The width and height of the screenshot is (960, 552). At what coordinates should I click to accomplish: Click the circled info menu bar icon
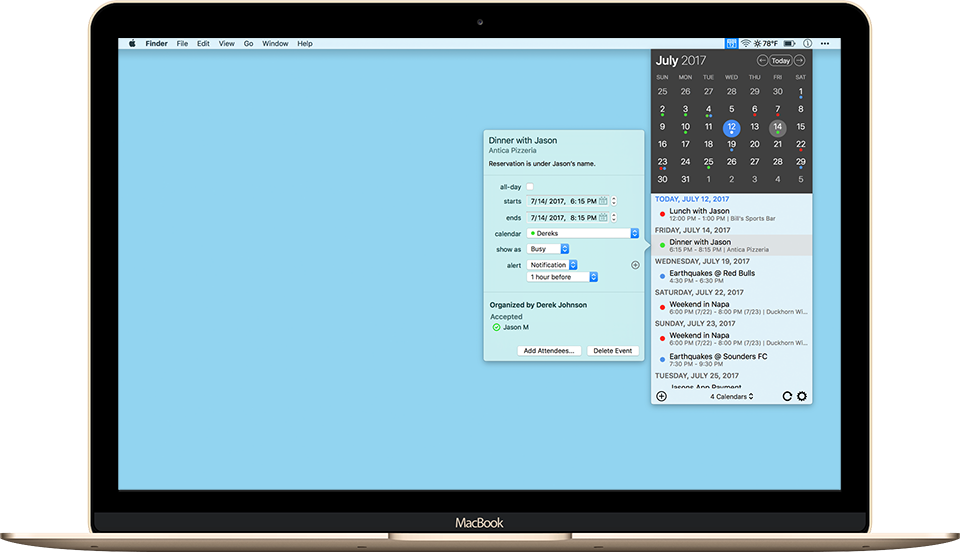click(808, 43)
